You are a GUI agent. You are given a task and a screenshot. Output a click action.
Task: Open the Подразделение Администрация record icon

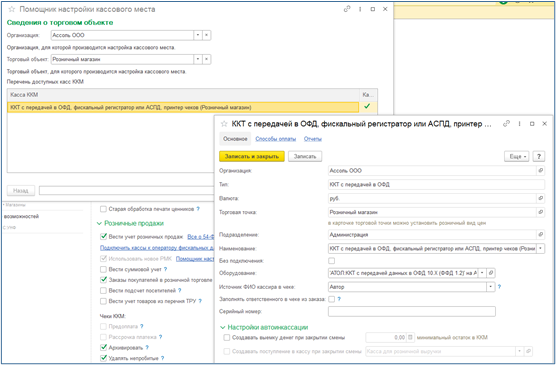[x=540, y=234]
